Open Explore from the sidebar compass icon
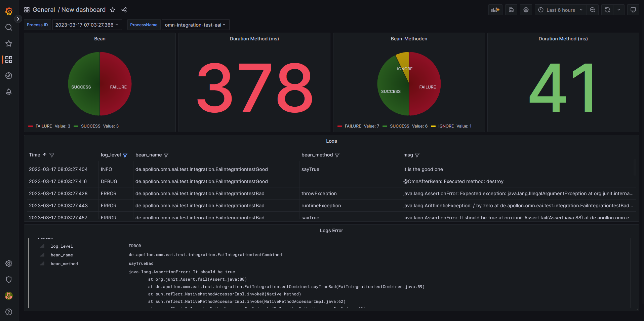Screen dimensions: 644x321 click(x=9, y=76)
